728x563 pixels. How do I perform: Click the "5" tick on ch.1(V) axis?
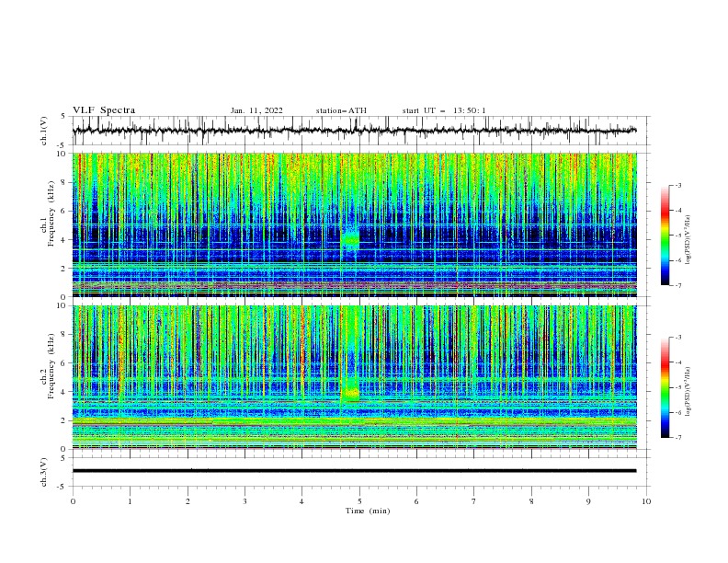point(63,117)
